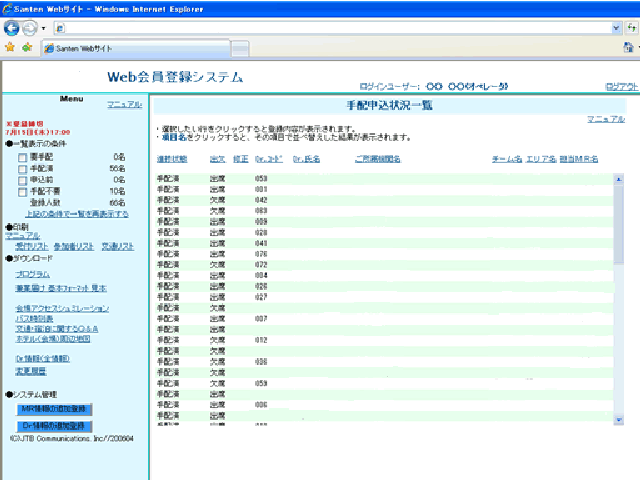Select the row with Dr code 042
Screen dimensions: 640x480
[384, 200]
